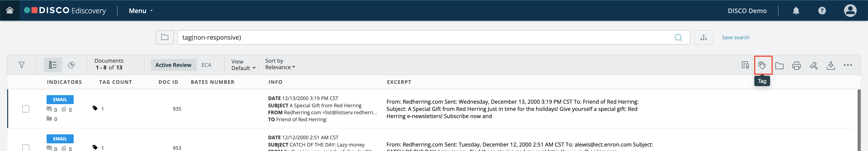Viewport: 868px width, 151px height.
Task: Open the help question mark icon
Action: 822,11
